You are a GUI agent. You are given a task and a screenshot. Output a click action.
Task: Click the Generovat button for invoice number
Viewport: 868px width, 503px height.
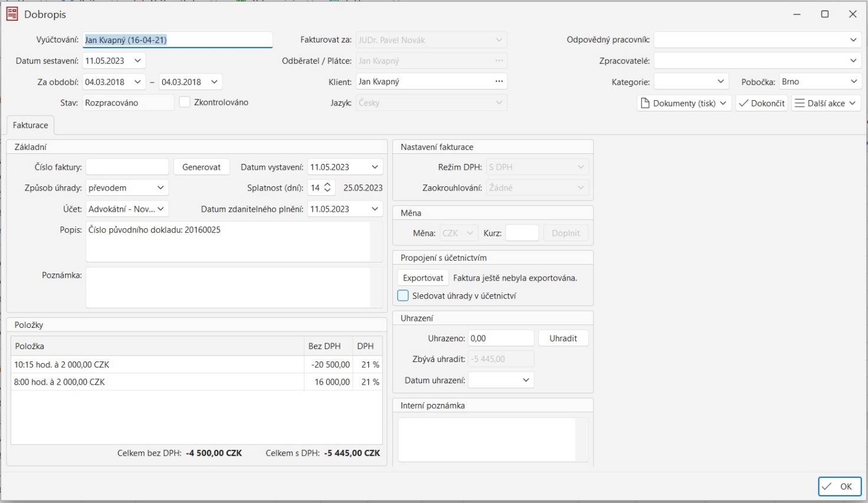(x=201, y=166)
